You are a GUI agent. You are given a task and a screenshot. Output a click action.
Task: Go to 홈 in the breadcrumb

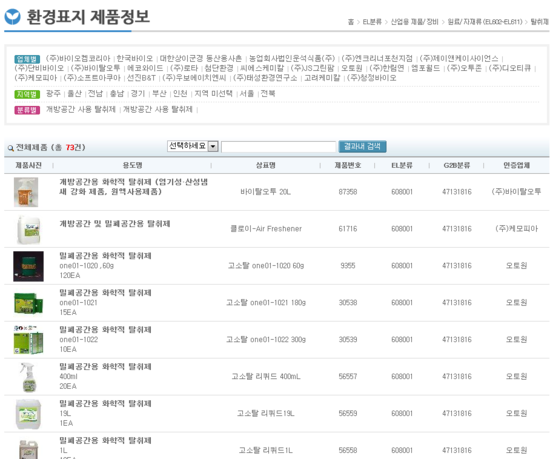coord(351,22)
